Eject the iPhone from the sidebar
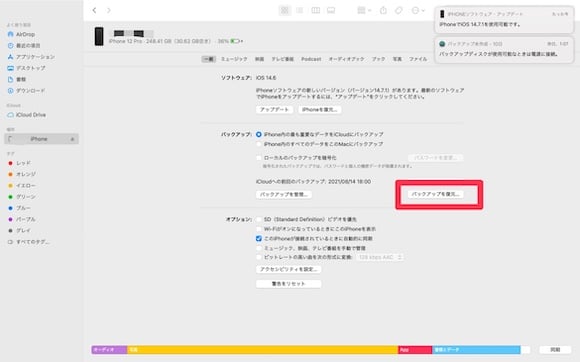This screenshot has width=580, height=362. pos(72,139)
